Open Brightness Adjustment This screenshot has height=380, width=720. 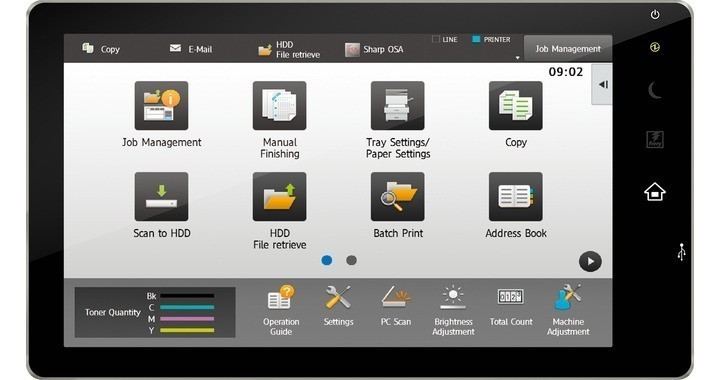(x=453, y=311)
